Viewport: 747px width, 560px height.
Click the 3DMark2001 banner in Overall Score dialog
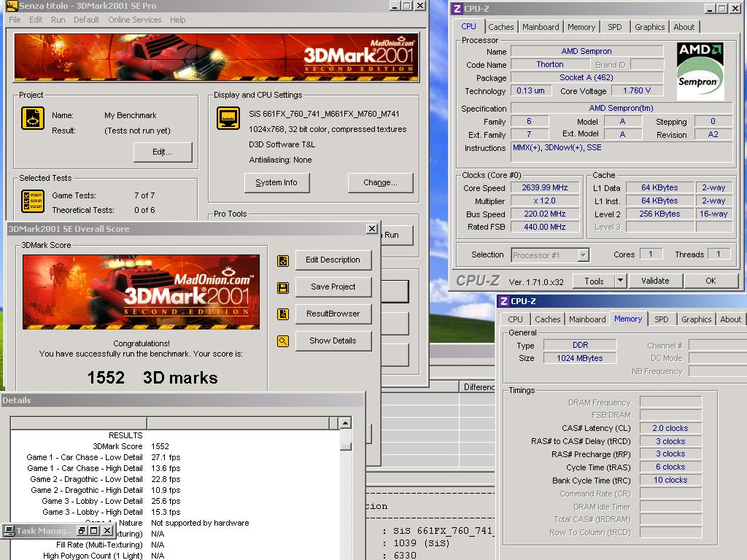[x=141, y=292]
